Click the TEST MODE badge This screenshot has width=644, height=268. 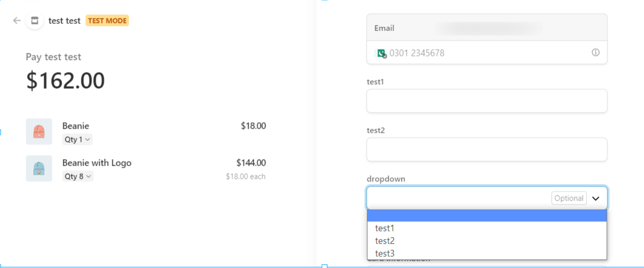(107, 20)
